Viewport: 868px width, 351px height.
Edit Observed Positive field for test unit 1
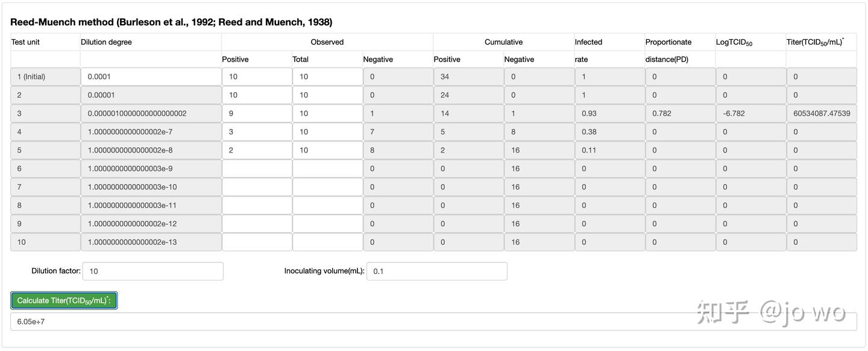coord(257,77)
